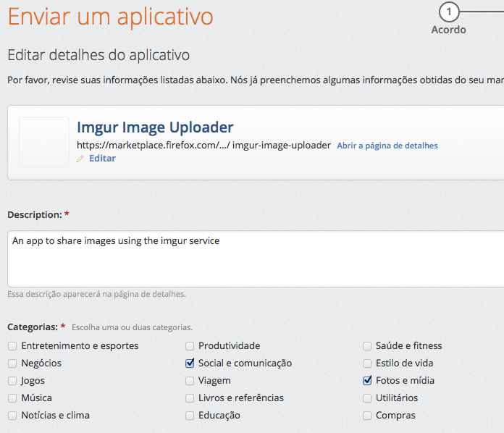Click the Imgur Image Uploader title
The width and height of the screenshot is (504, 433).
pos(155,127)
